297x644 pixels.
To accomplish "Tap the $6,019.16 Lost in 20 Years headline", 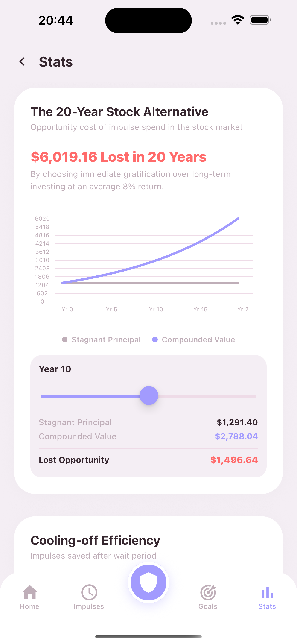I will (x=119, y=157).
